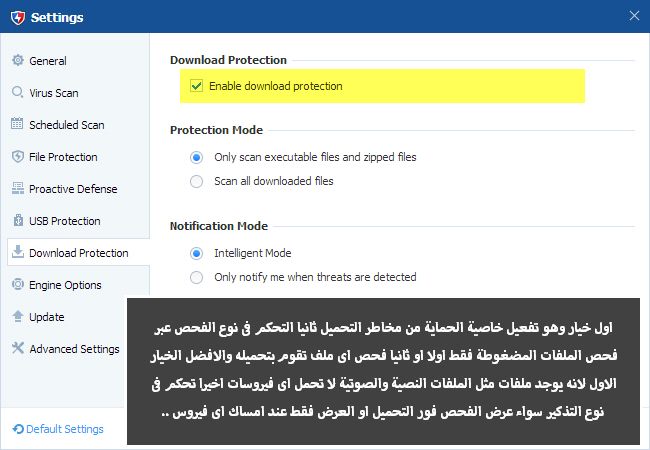Select Only scan executable and zipped files
Viewport: 650px width, 450px height.
(197, 157)
